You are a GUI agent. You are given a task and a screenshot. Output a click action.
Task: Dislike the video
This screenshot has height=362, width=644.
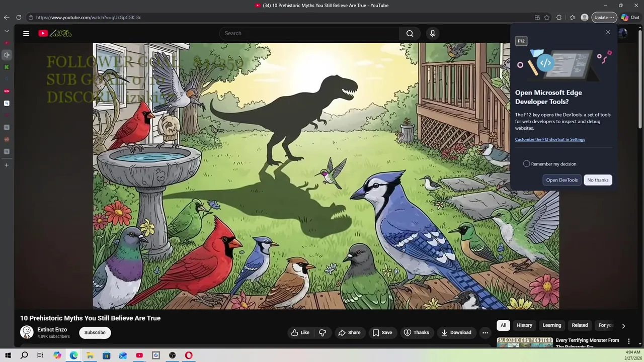[x=323, y=332]
